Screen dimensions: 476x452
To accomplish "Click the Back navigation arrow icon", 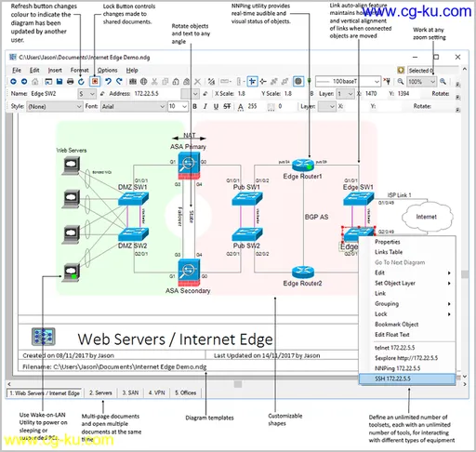I will click(13, 82).
